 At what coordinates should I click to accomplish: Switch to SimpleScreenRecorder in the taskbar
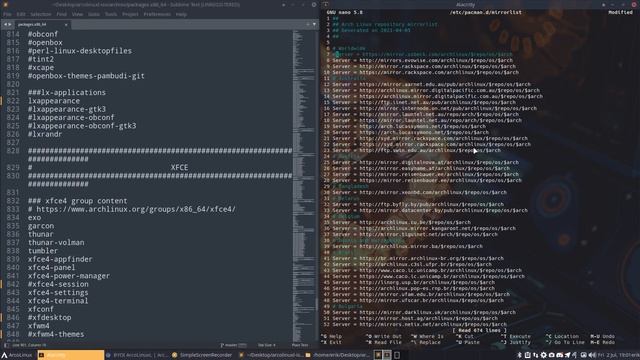click(202, 355)
